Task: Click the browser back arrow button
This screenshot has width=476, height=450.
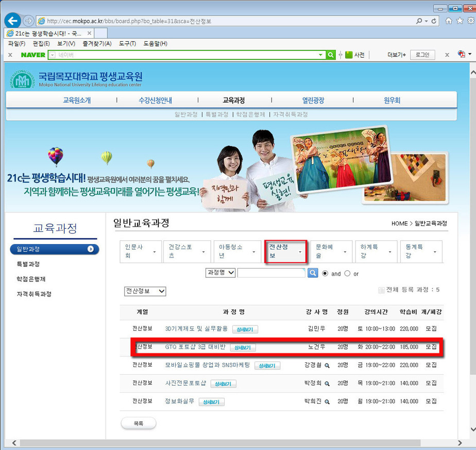Action: (x=12, y=21)
